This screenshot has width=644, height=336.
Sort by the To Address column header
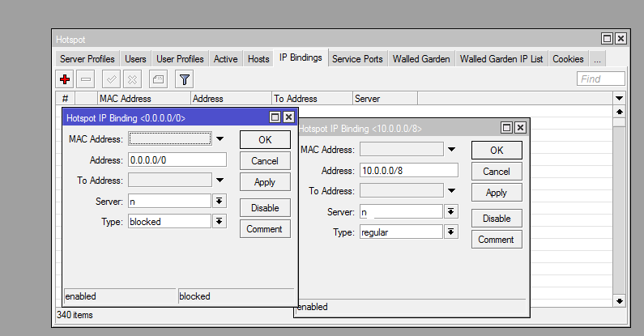[312, 99]
